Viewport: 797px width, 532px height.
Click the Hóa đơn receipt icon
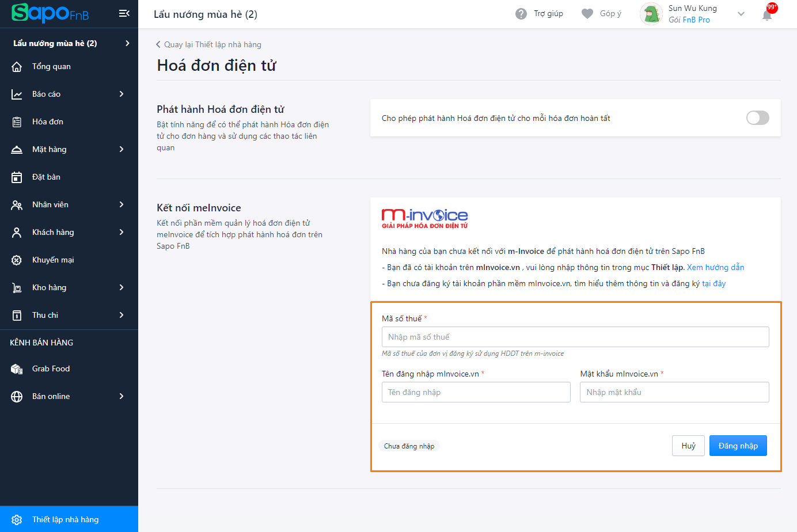click(x=17, y=122)
